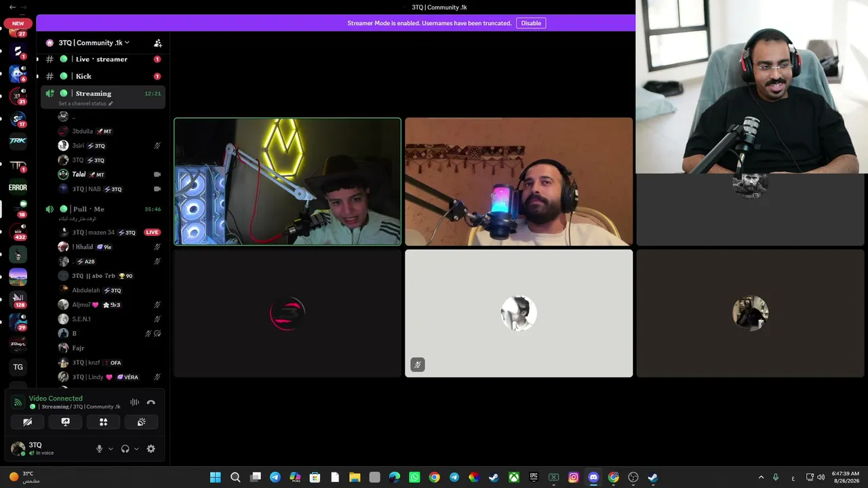Screen dimensions: 868x488
Task: Click the NEW unread mentions pill
Action: pos(18,23)
